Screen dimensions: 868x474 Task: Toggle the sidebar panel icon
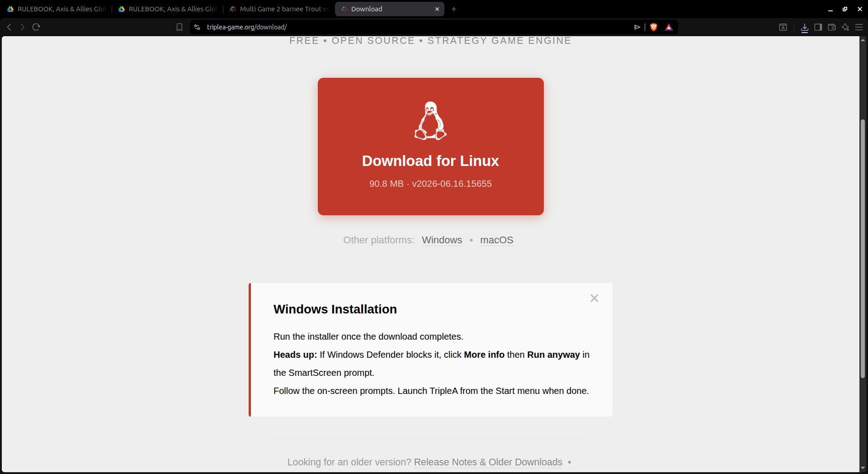[818, 27]
